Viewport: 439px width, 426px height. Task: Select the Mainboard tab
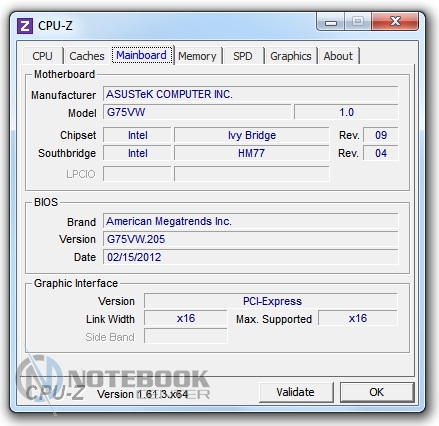141,55
